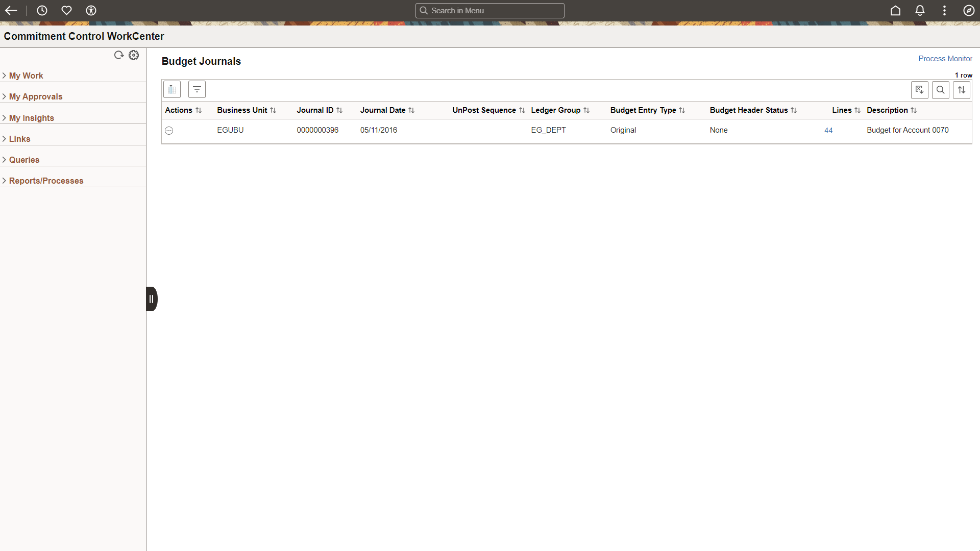Open Notifications bell icon

tap(920, 11)
